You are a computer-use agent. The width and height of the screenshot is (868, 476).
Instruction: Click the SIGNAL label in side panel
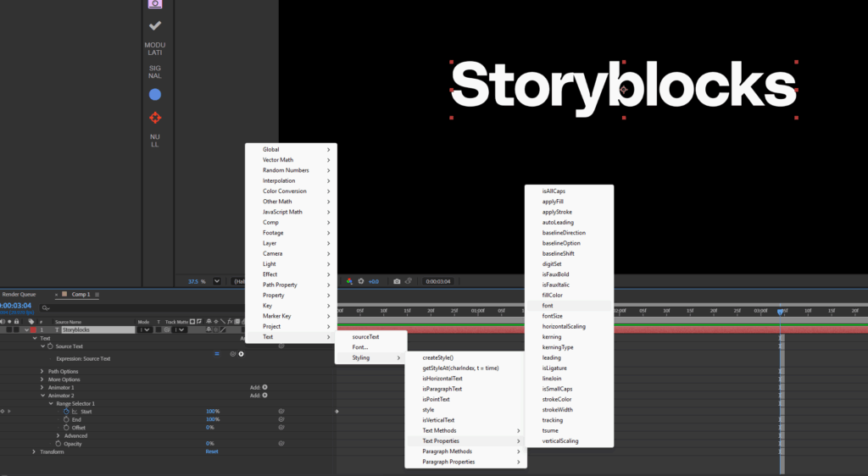coord(155,72)
